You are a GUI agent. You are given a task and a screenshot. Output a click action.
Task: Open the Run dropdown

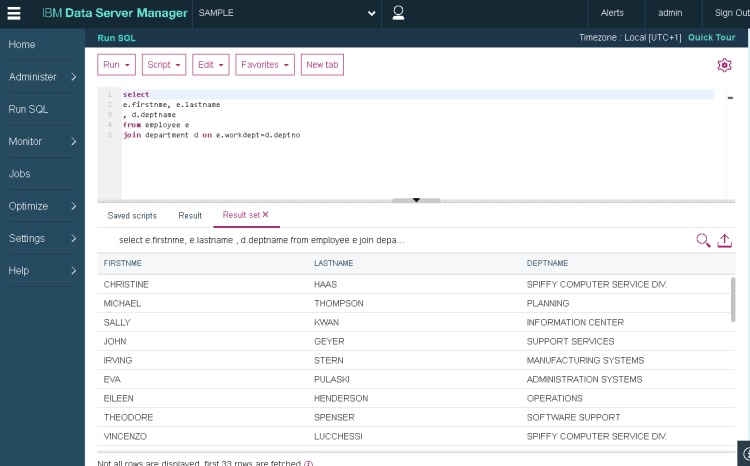pyautogui.click(x=117, y=65)
